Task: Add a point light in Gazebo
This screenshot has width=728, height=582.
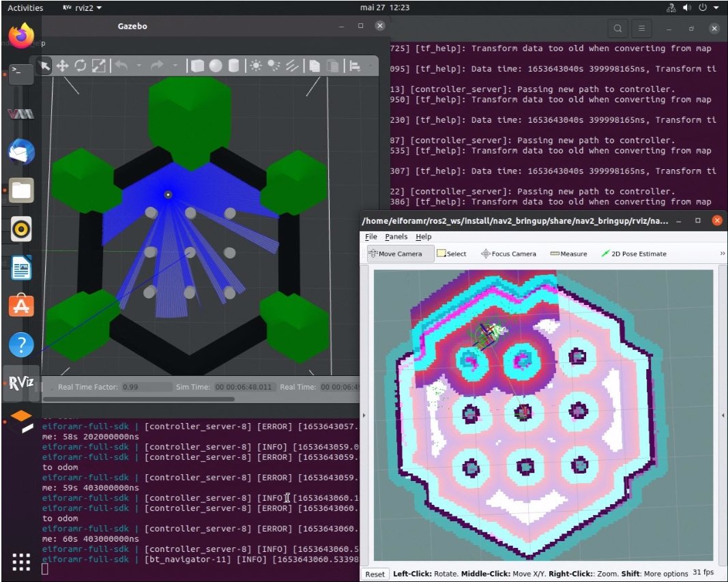Action: tap(256, 66)
